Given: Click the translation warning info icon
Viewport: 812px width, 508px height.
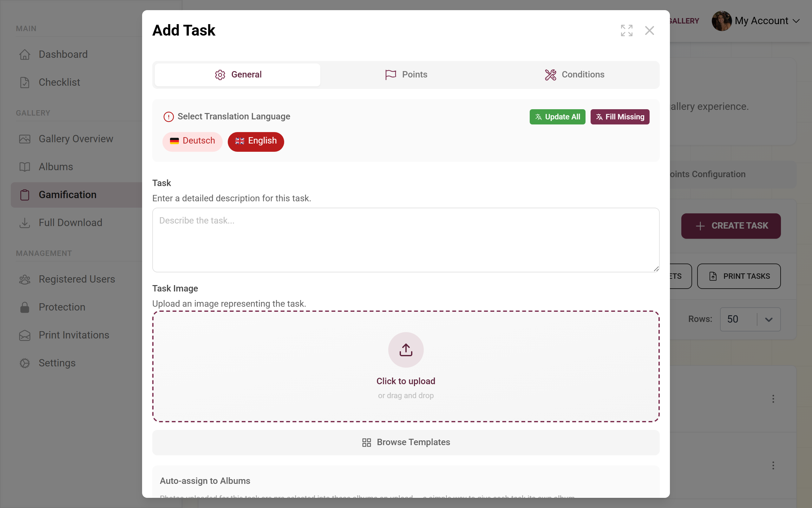Looking at the screenshot, I should (168, 117).
